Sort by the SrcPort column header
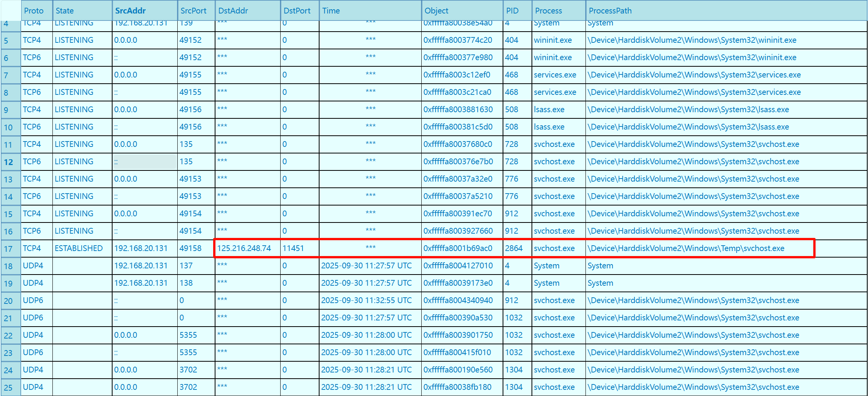 tap(193, 11)
